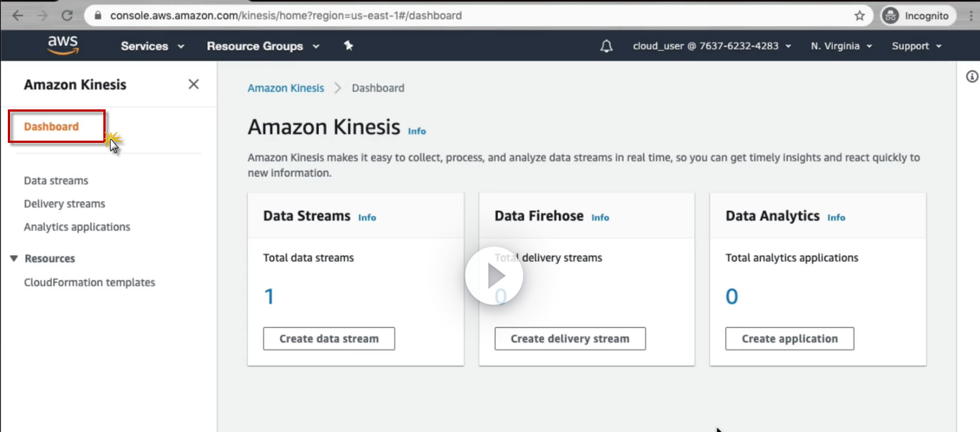The height and width of the screenshot is (432, 980).
Task: Open the Amazon Kinesis breadcrumb link
Action: click(286, 88)
